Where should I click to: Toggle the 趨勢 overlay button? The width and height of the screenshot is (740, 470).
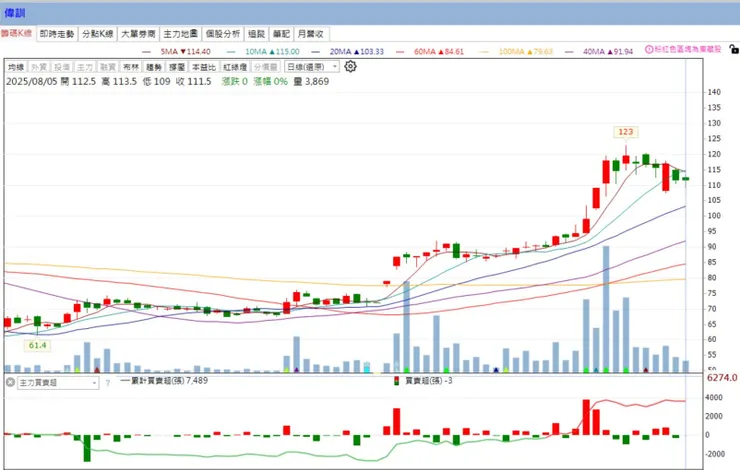point(154,67)
